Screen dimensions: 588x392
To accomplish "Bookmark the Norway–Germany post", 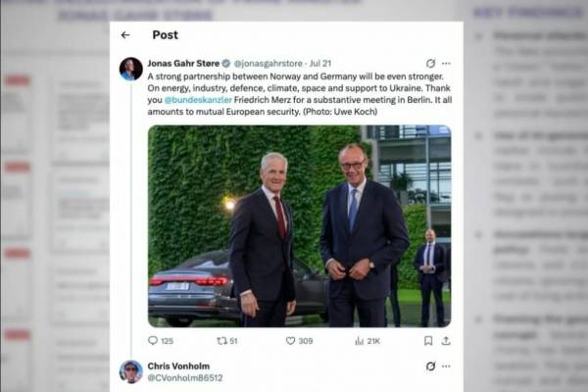I will (x=428, y=341).
